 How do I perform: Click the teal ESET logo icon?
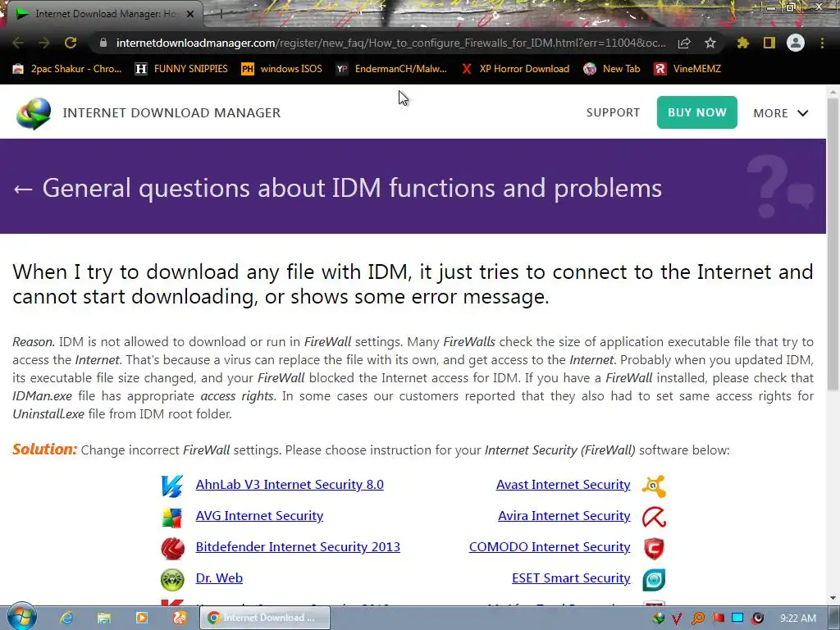click(x=654, y=580)
